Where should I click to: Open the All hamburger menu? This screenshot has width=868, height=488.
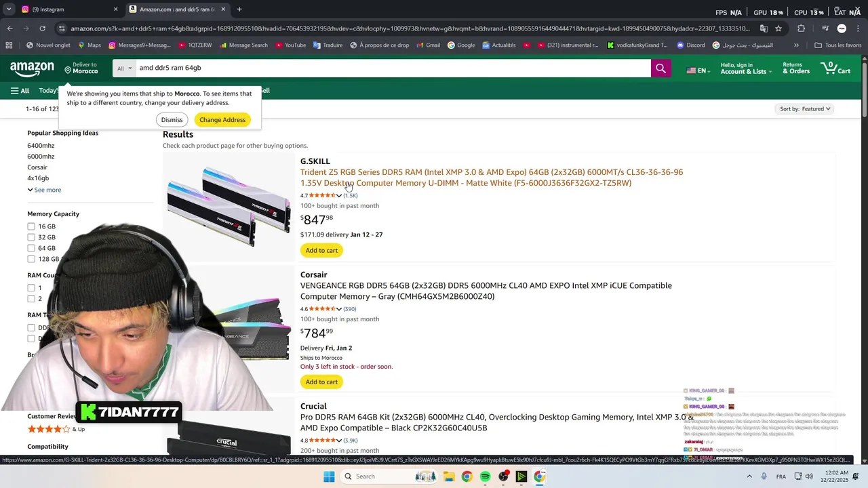click(20, 90)
